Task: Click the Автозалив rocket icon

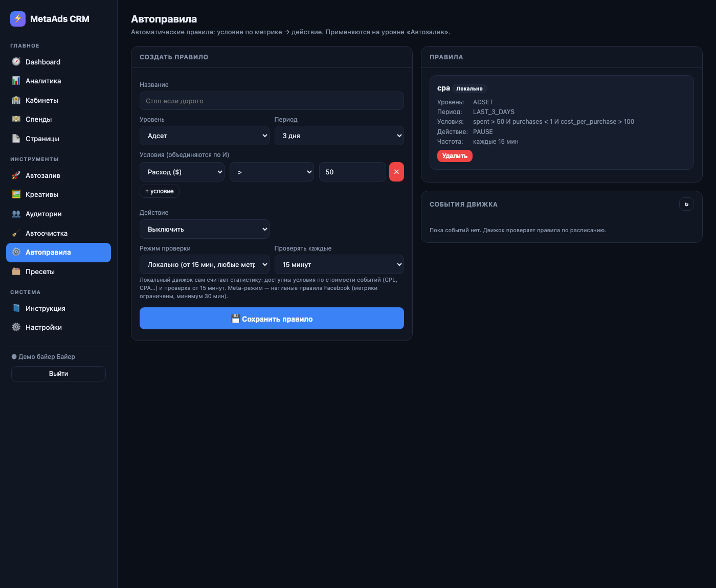Action: (x=16, y=175)
